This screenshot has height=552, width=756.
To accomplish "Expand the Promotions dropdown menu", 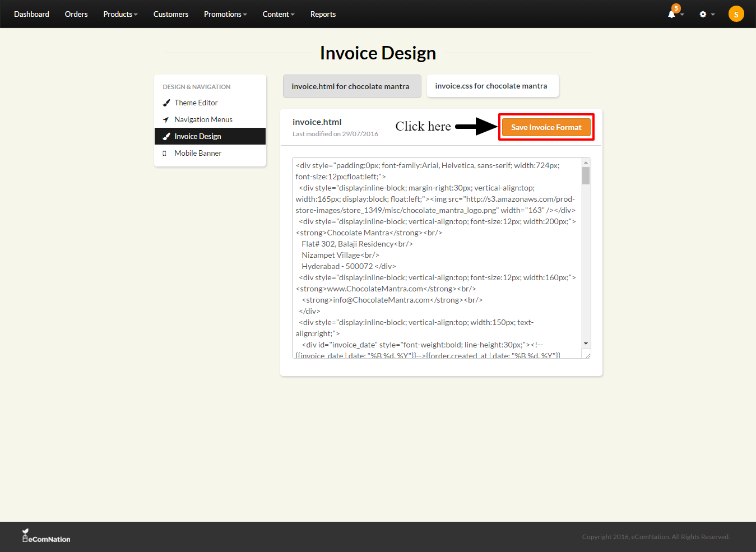I will [x=225, y=14].
